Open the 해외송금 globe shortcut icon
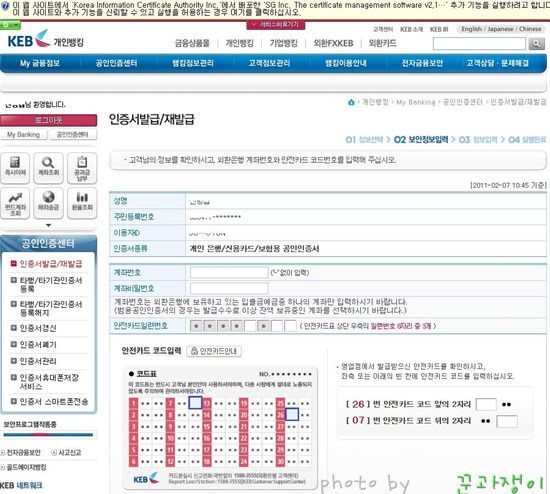The height and width of the screenshot is (494, 550). (48, 203)
